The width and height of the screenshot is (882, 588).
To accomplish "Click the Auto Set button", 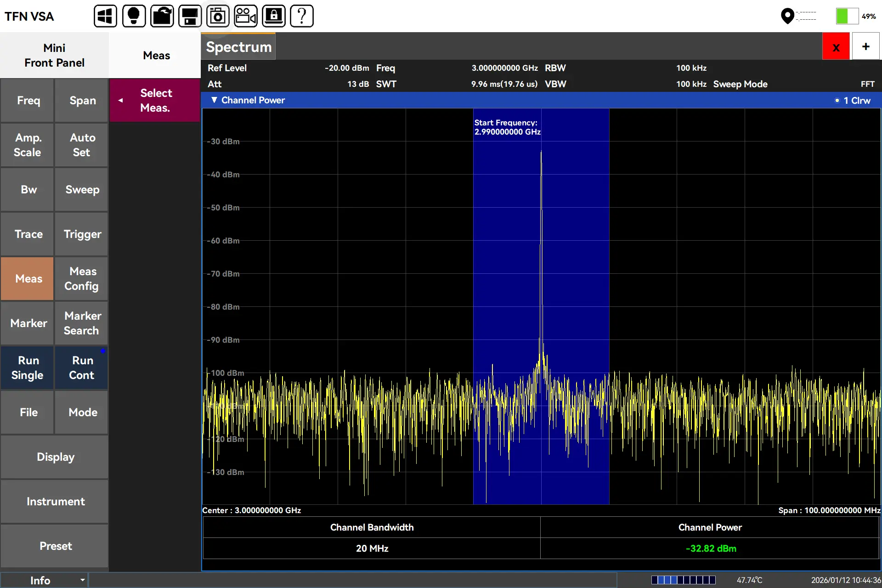I will tap(82, 145).
